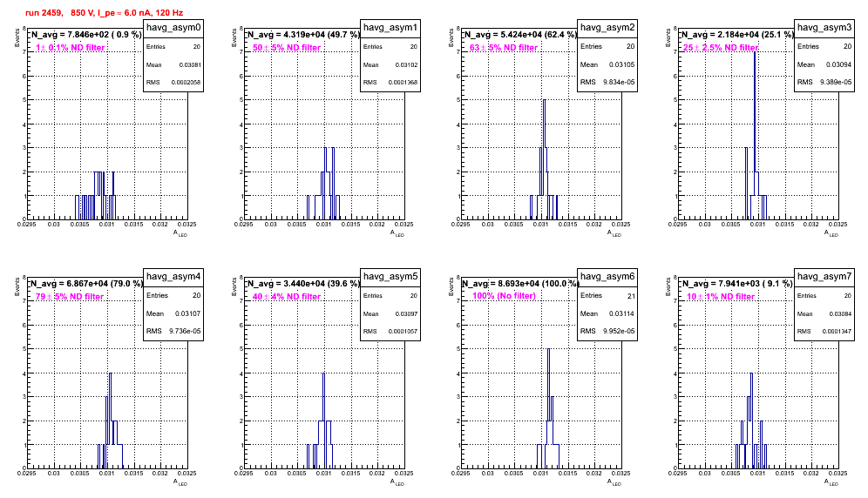
Task: Click the N_avg = 6.867e+04 label
Action: pos(85,284)
